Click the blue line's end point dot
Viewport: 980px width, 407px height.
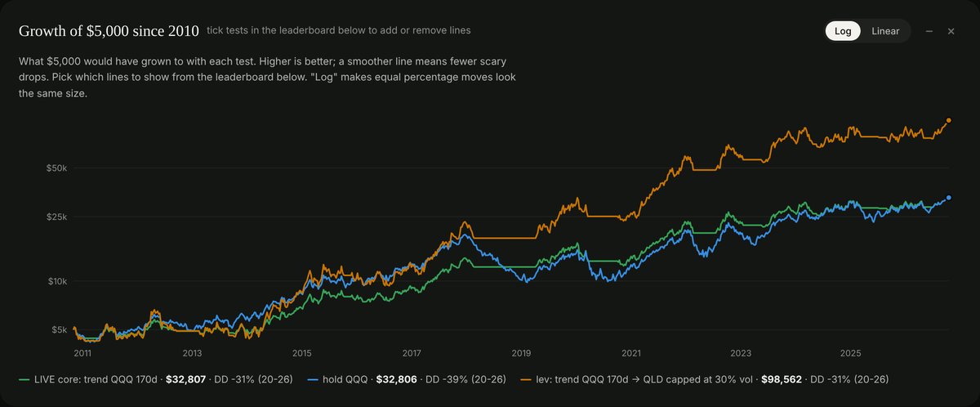click(948, 198)
